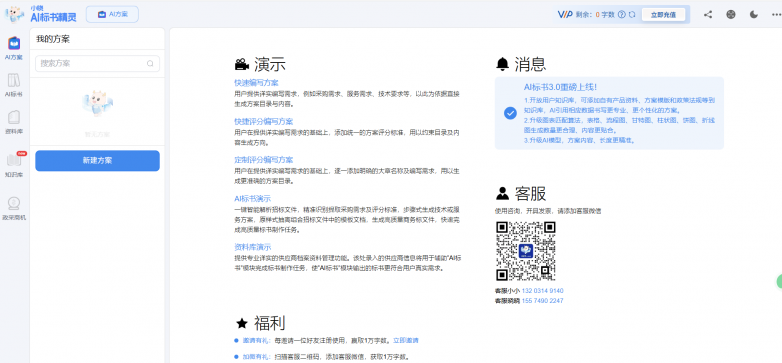
Task: Open the three-dots more menu
Action: pos(777,14)
